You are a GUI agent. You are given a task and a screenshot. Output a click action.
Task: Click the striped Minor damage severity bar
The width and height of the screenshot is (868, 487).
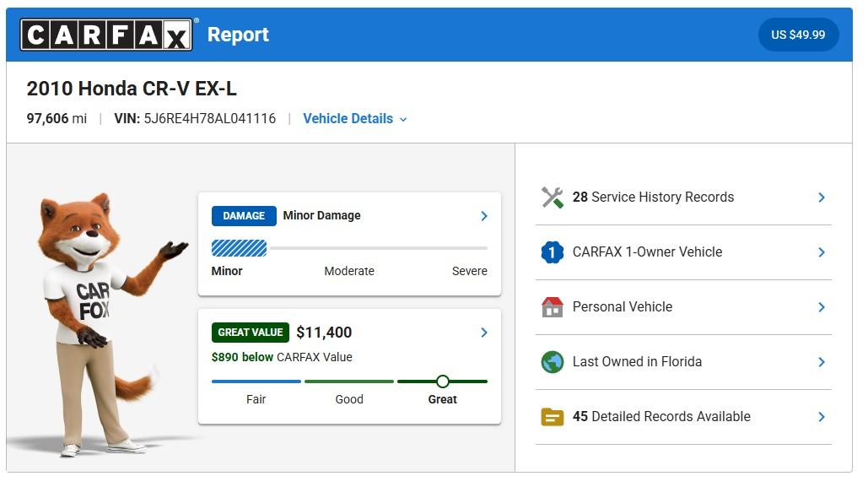pyautogui.click(x=240, y=248)
